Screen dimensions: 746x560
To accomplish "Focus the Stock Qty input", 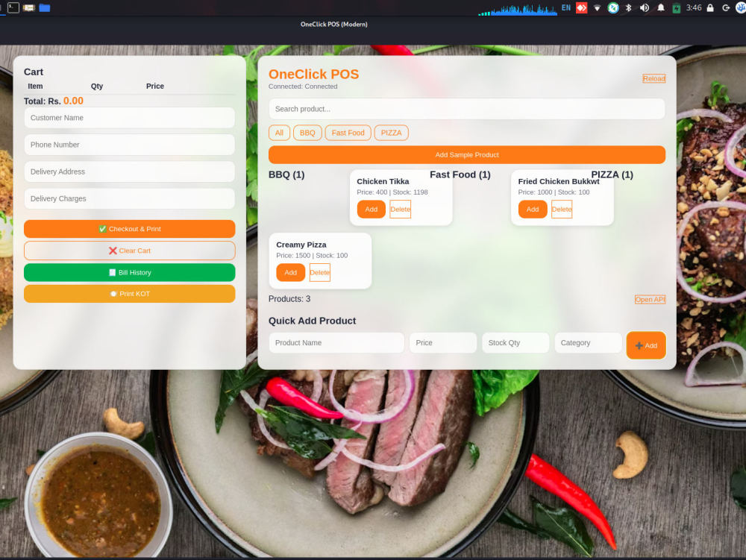I will pos(515,343).
